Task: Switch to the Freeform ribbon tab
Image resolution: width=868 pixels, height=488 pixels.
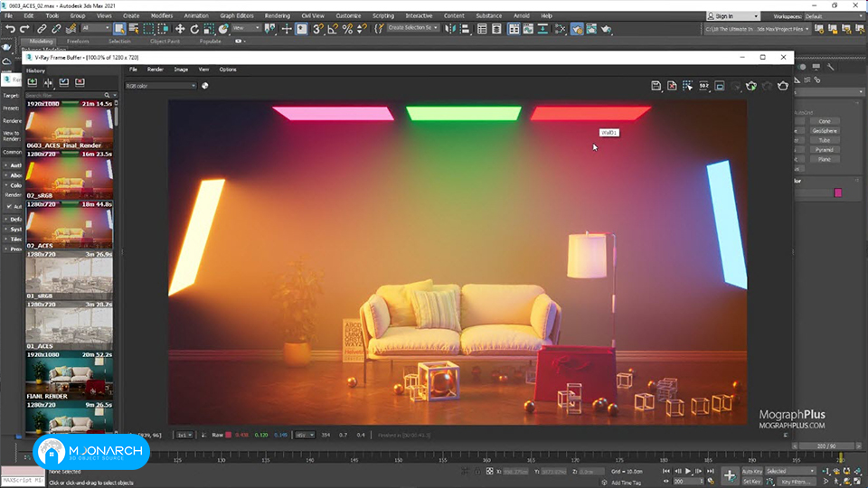Action: tap(78, 42)
